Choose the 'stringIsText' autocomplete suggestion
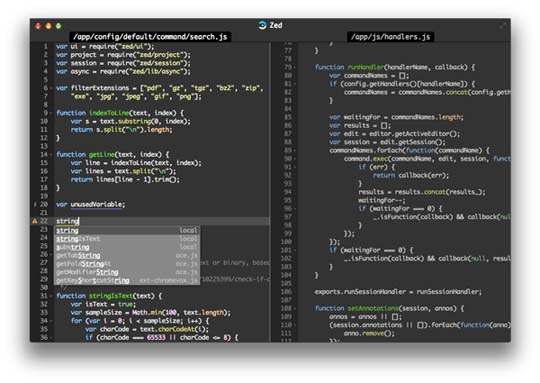 [127, 239]
